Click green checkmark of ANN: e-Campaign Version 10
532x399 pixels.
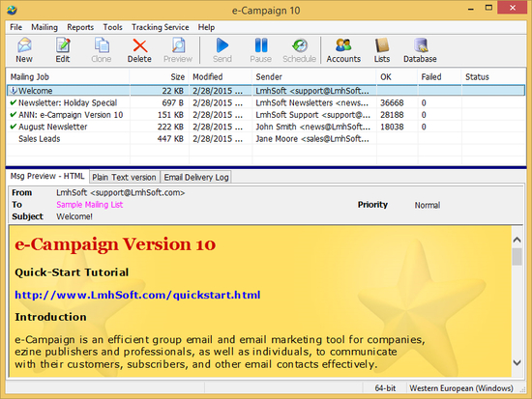(14, 115)
